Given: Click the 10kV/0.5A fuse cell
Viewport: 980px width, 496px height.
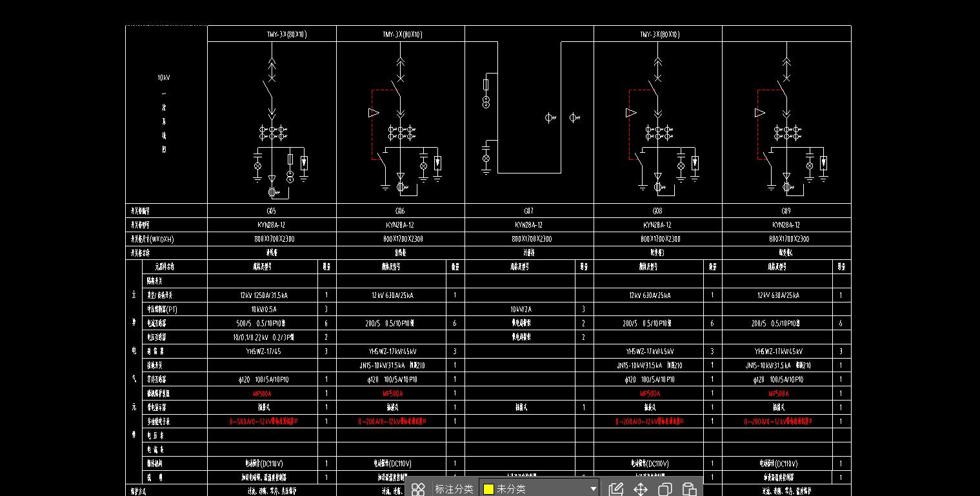Looking at the screenshot, I should (x=263, y=310).
